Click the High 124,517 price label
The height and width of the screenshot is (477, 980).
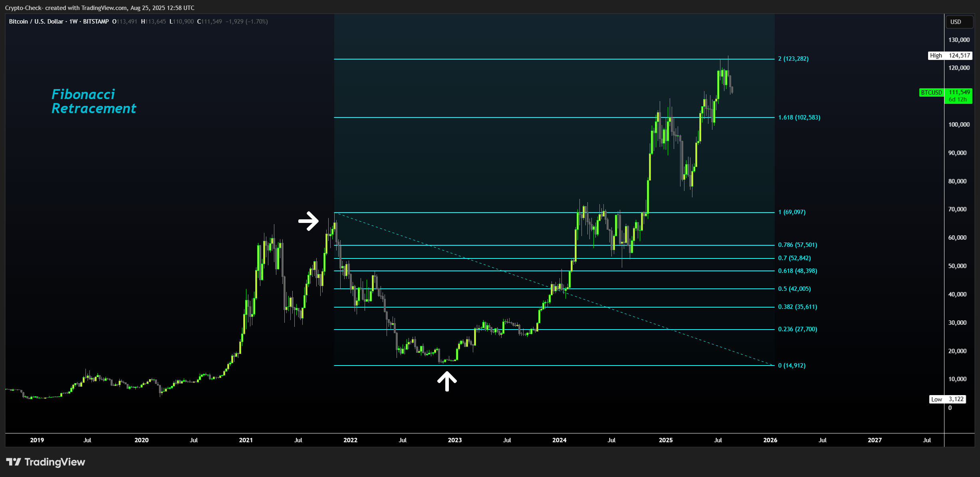pyautogui.click(x=950, y=56)
